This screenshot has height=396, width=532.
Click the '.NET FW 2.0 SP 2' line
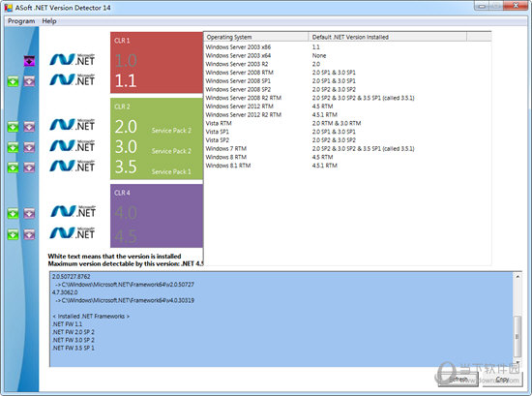pyautogui.click(x=74, y=332)
